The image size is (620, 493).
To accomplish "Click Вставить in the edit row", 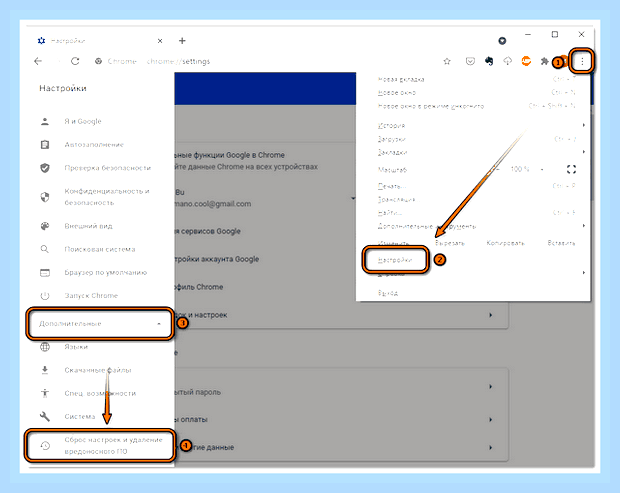I will pyautogui.click(x=561, y=243).
